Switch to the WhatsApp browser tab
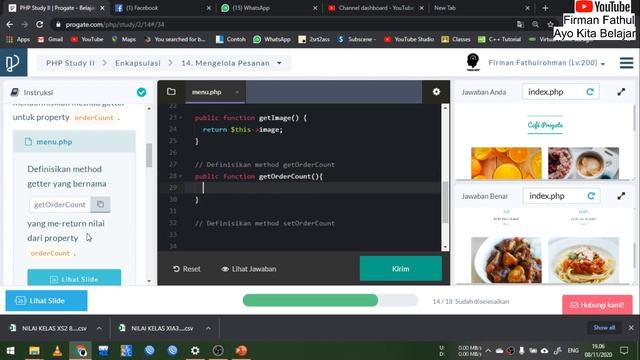Screen dimensions: 640x360 (x=269, y=8)
